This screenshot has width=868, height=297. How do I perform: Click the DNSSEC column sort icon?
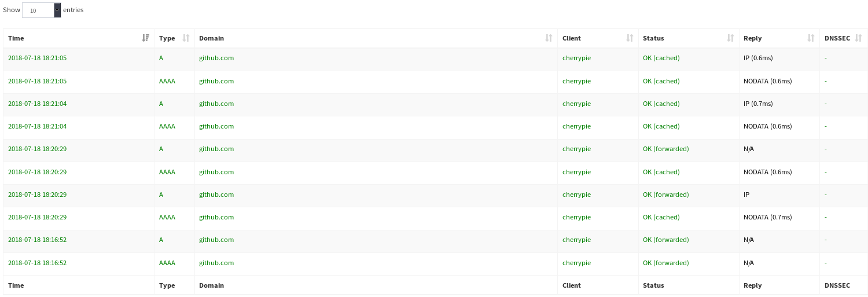pyautogui.click(x=859, y=38)
